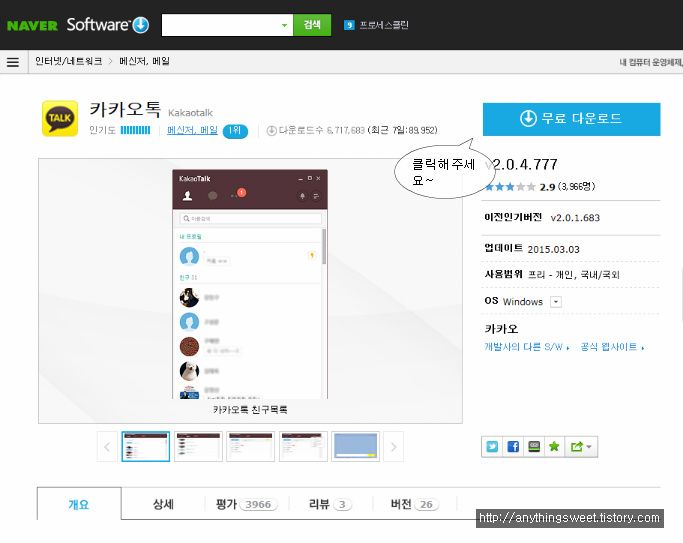Open the 프로세스클린 link
683x543 pixels.
click(383, 25)
